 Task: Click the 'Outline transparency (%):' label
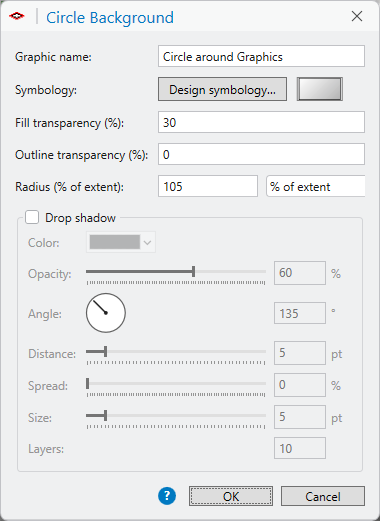tap(82, 155)
